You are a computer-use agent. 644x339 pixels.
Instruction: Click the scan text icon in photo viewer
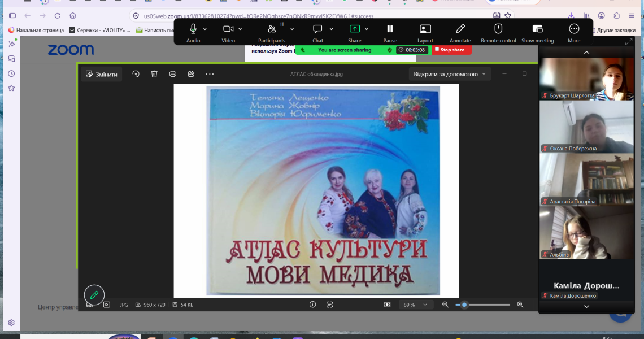pyautogui.click(x=329, y=305)
